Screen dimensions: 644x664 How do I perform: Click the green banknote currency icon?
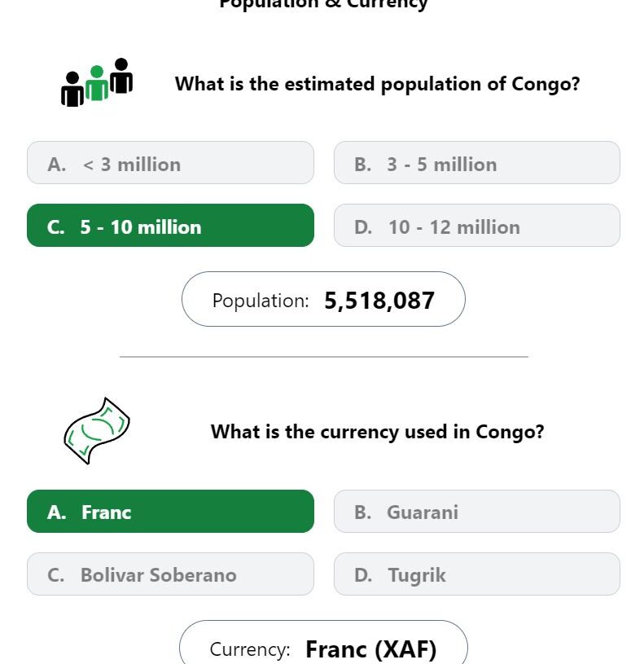pyautogui.click(x=97, y=431)
